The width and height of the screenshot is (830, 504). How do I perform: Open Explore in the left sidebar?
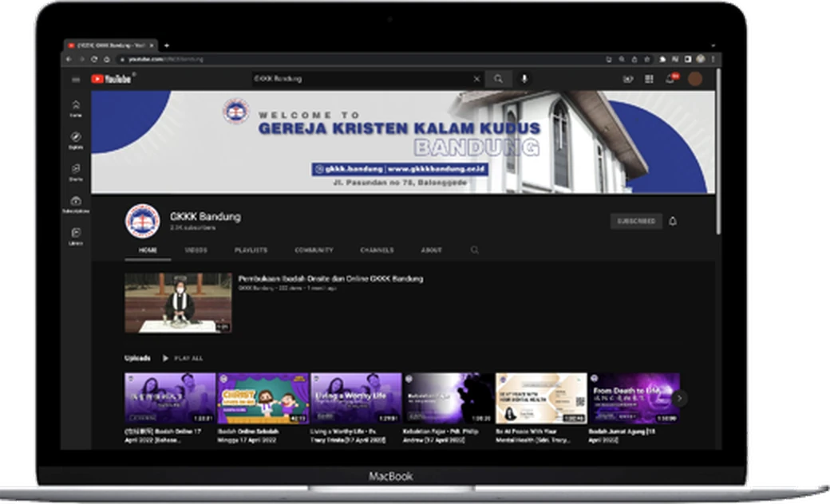coord(76,140)
